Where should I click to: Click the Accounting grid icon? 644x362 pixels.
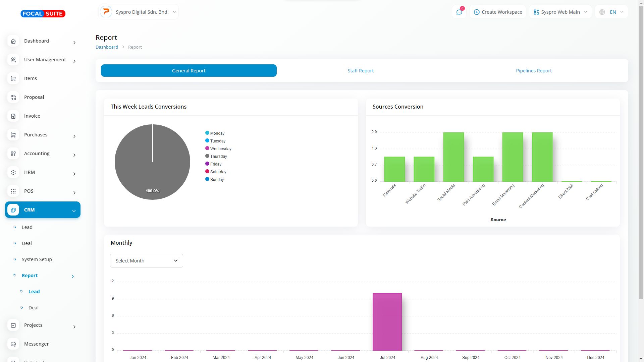pos(13,154)
